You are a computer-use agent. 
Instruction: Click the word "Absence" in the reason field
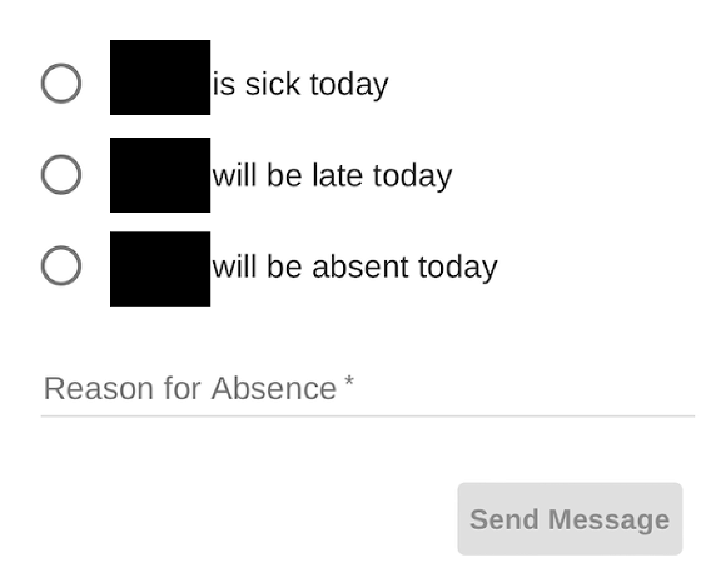point(274,388)
